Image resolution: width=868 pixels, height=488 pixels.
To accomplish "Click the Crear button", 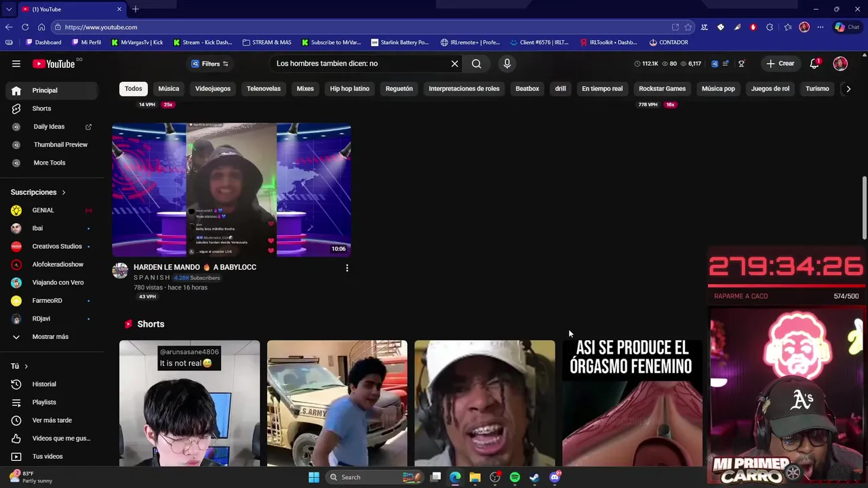I will coord(781,64).
